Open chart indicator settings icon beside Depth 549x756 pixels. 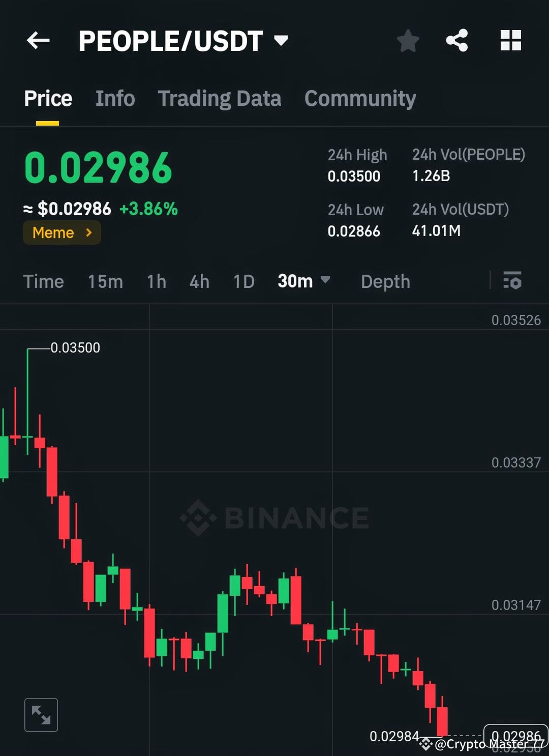pyautogui.click(x=512, y=281)
